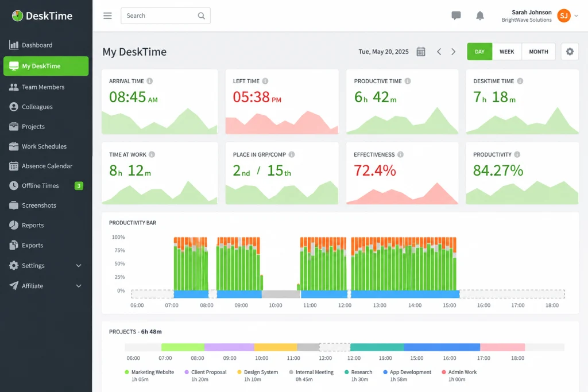
Task: Click Place in Grp/Comp info icon
Action: point(292,154)
